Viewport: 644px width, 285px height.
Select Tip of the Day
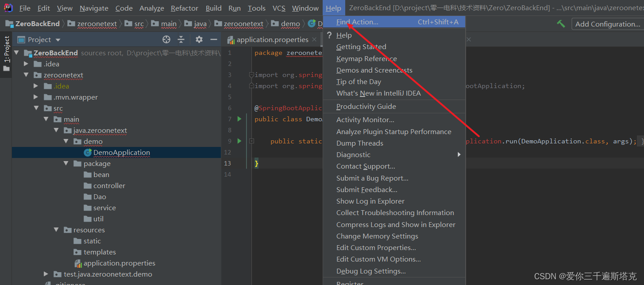click(x=394, y=81)
